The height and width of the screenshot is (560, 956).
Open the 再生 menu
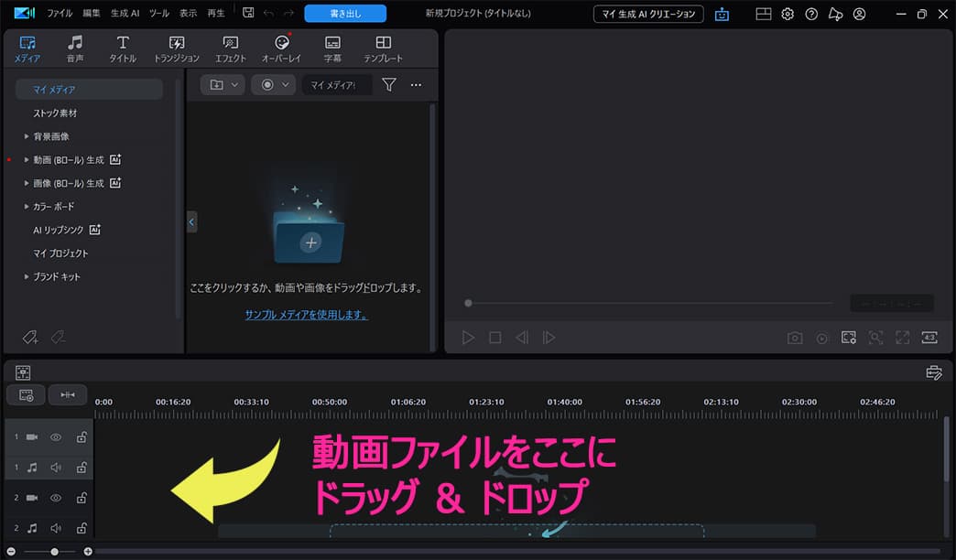[x=216, y=13]
